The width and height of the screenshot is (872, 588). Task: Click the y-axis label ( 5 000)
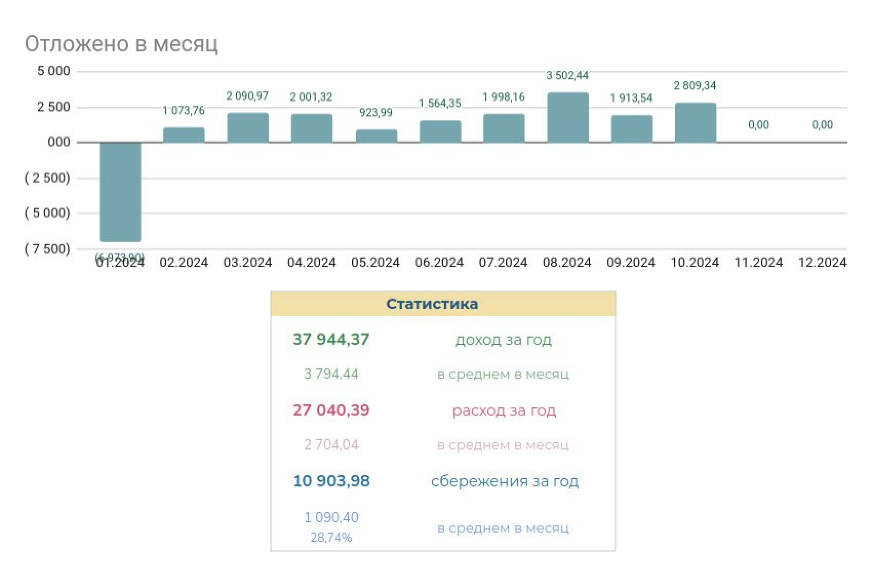[47, 213]
